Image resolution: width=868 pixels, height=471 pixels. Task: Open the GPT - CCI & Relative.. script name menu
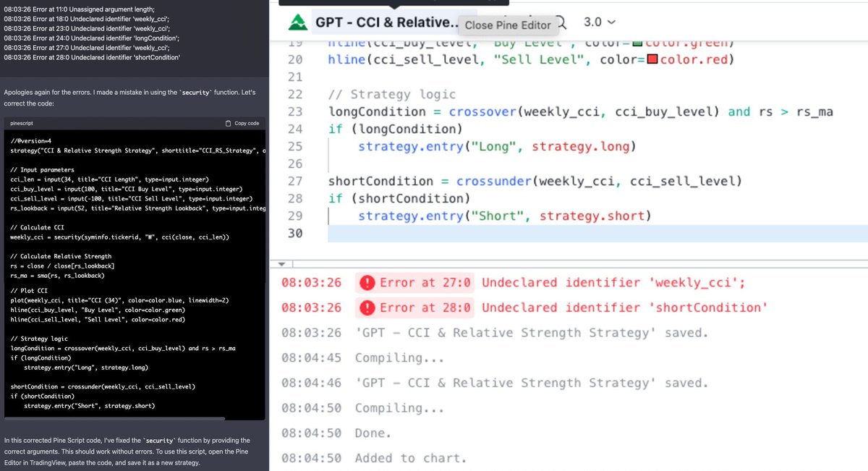click(386, 23)
